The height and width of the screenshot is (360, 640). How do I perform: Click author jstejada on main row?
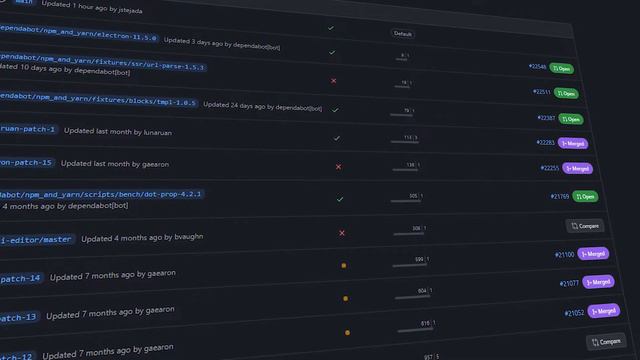click(x=130, y=10)
